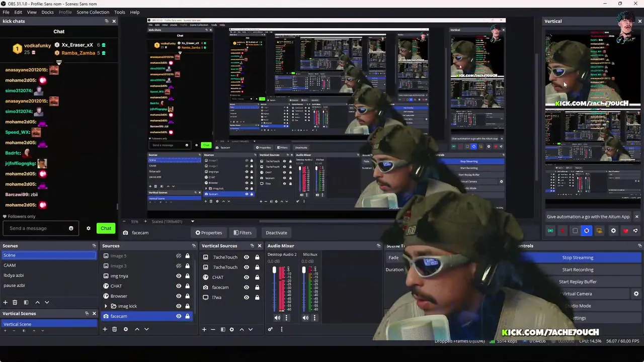Move selected source down in Sources dock
The height and width of the screenshot is (362, 644).
tap(146, 329)
